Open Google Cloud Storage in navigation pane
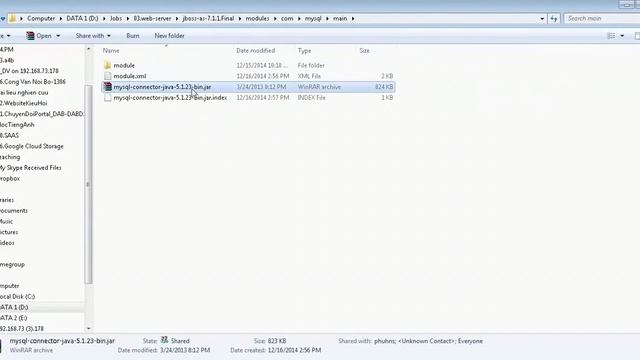Screen dimensions: 640x360 click(32, 146)
